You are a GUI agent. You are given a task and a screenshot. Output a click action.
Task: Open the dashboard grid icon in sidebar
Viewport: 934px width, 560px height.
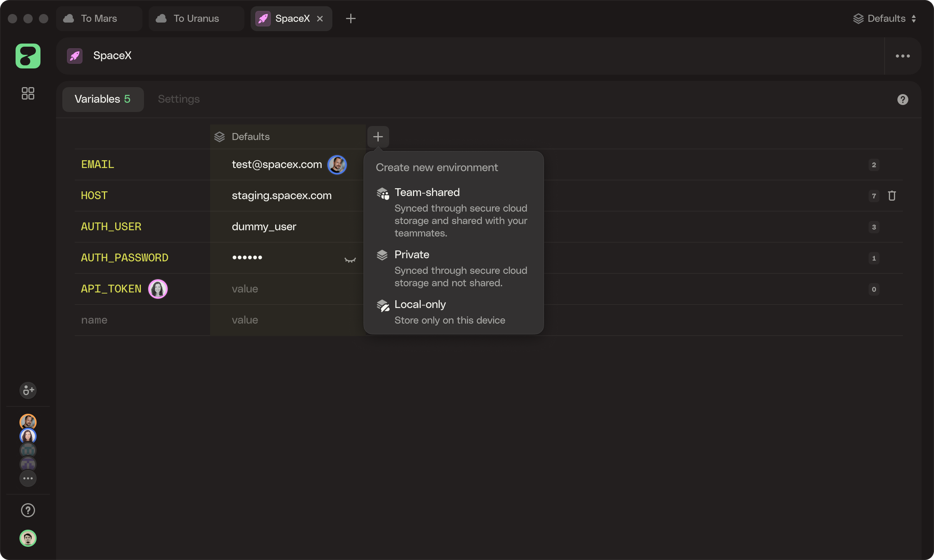click(x=28, y=93)
